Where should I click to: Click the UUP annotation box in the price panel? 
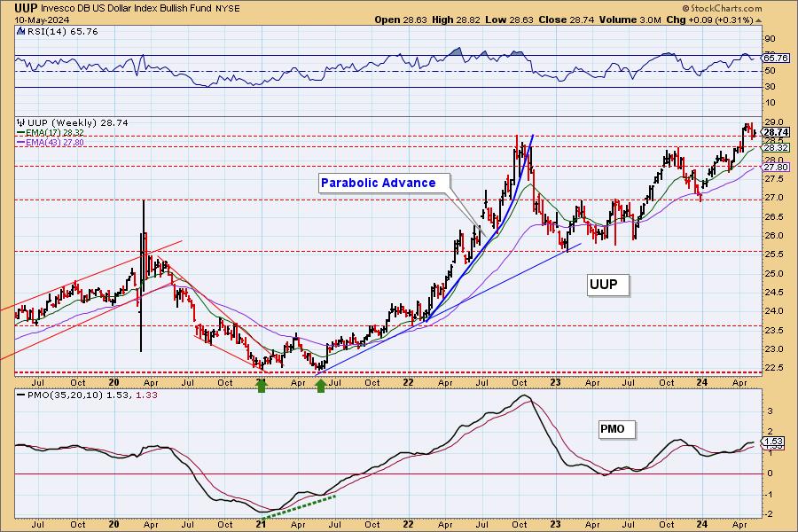[608, 284]
